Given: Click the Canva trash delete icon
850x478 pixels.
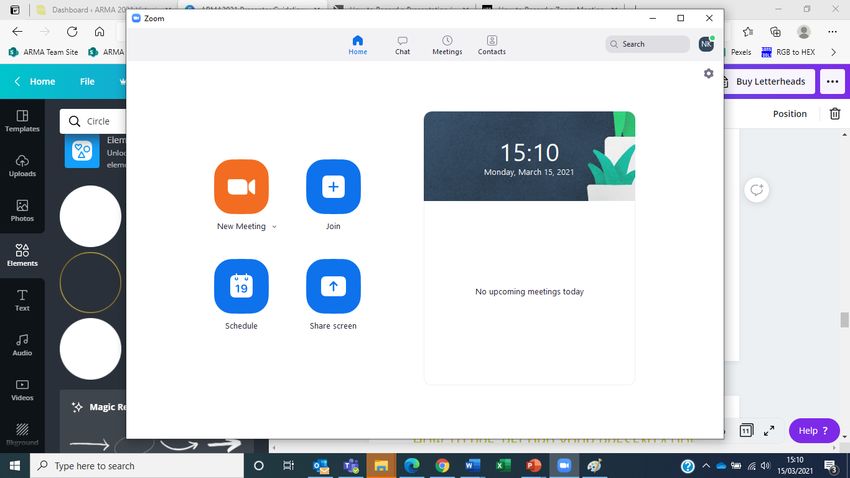Looking at the screenshot, I should 835,114.
